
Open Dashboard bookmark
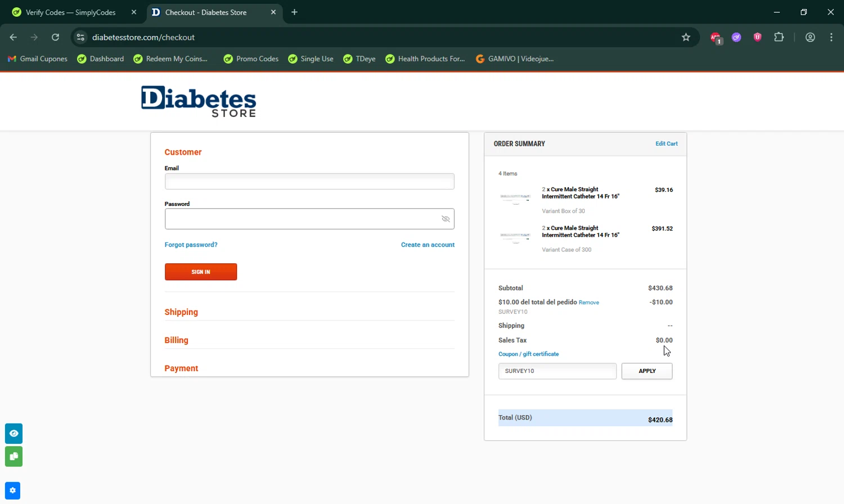pyautogui.click(x=101, y=58)
